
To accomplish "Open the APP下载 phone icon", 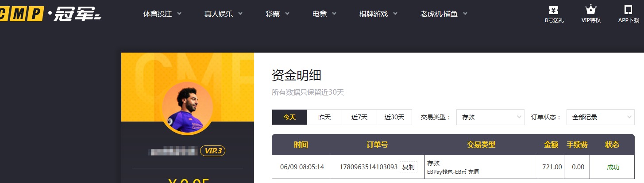I will coord(628,10).
